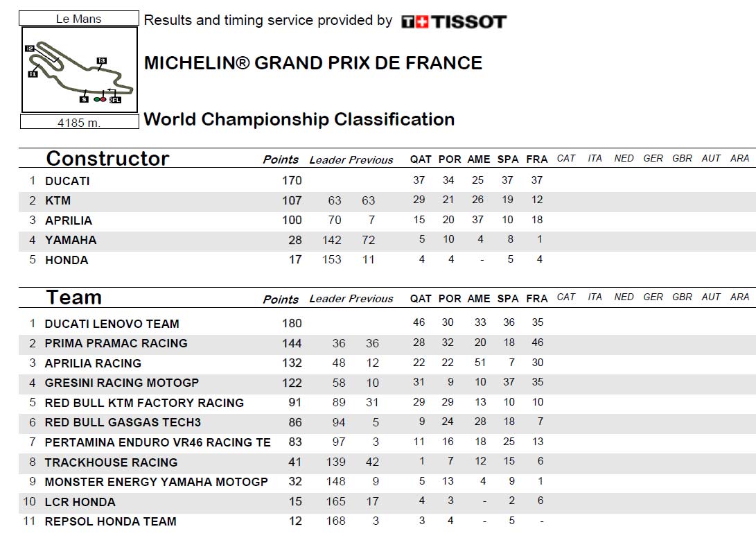Select the DUCATI constructor row
756x538 pixels.
pyautogui.click(x=387, y=180)
